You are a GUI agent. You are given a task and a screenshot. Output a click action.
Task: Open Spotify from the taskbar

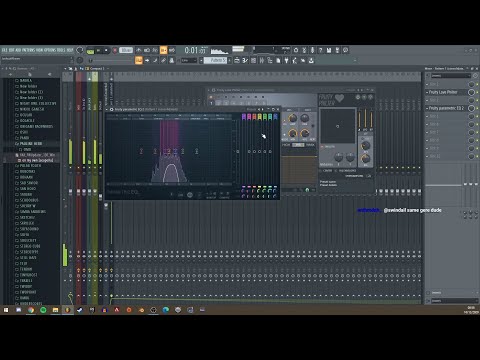point(43,310)
